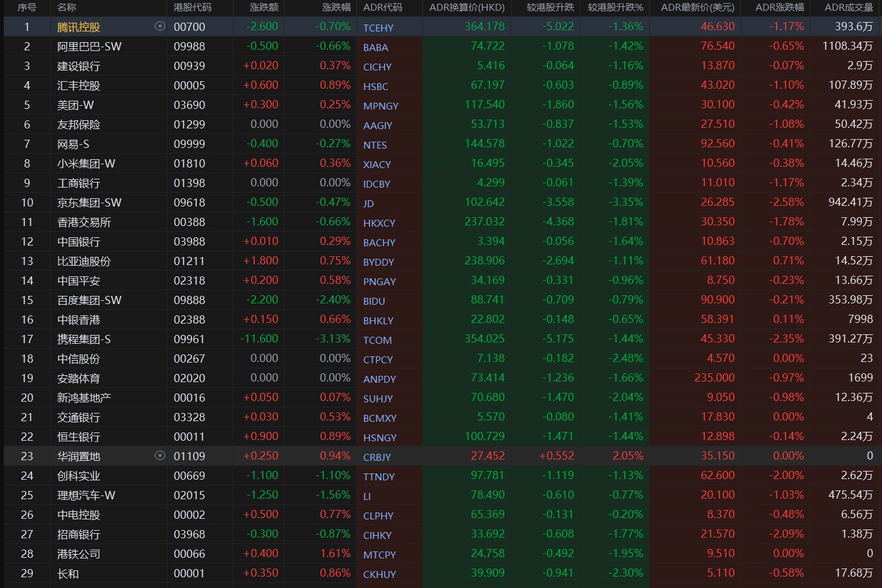Choose the 招商银行 stock name
This screenshot has height=588, width=882.
tap(79, 534)
